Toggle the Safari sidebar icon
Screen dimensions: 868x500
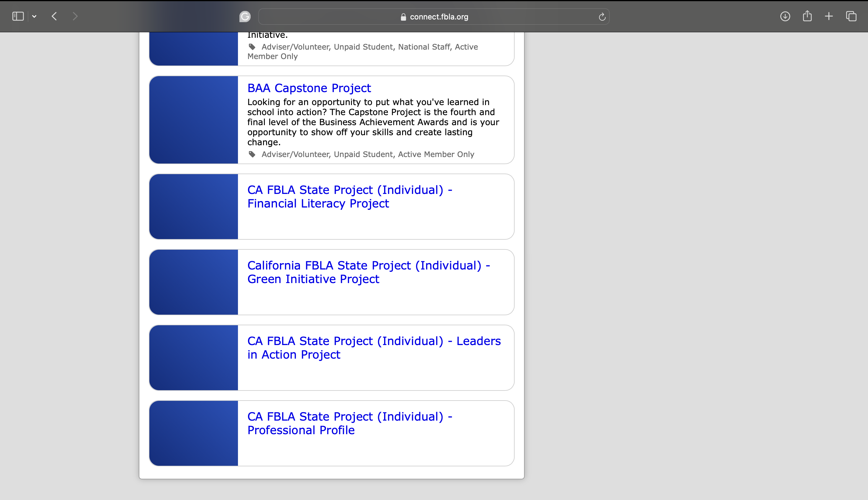pos(18,16)
